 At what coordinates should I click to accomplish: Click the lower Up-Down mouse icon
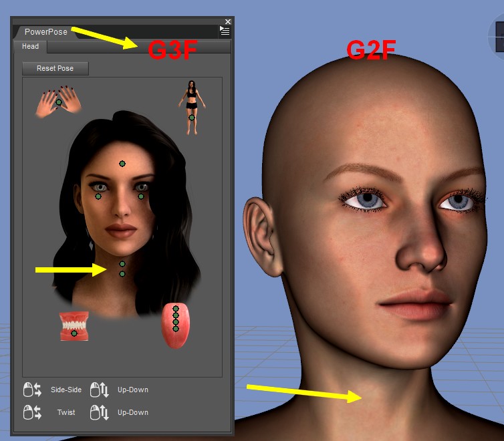pyautogui.click(x=100, y=412)
